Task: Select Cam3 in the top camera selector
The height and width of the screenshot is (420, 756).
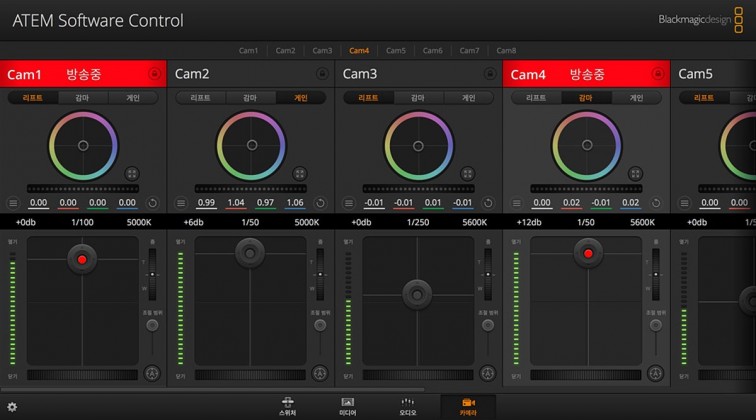Action: (322, 50)
